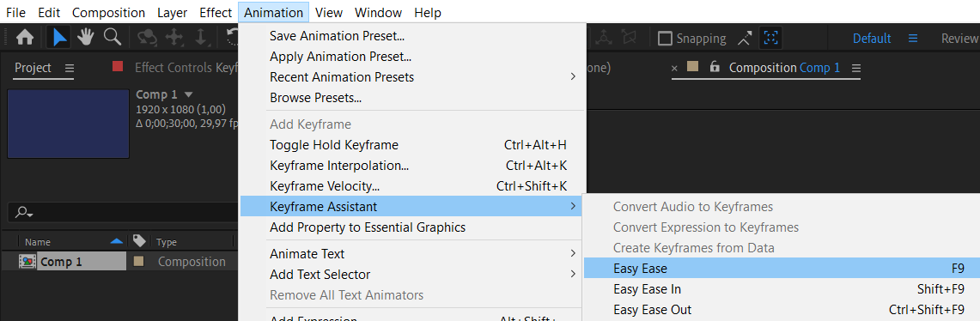Expand the Comp 1 thumbnail dropdown arrow

(x=188, y=95)
